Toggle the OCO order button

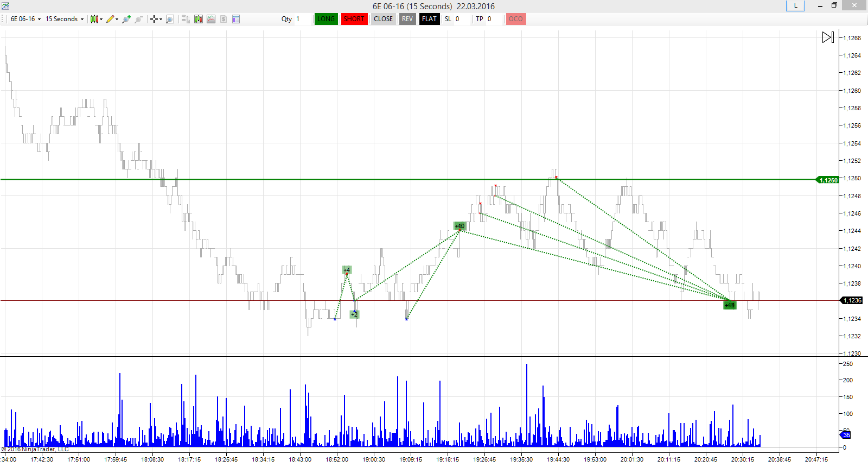point(516,19)
